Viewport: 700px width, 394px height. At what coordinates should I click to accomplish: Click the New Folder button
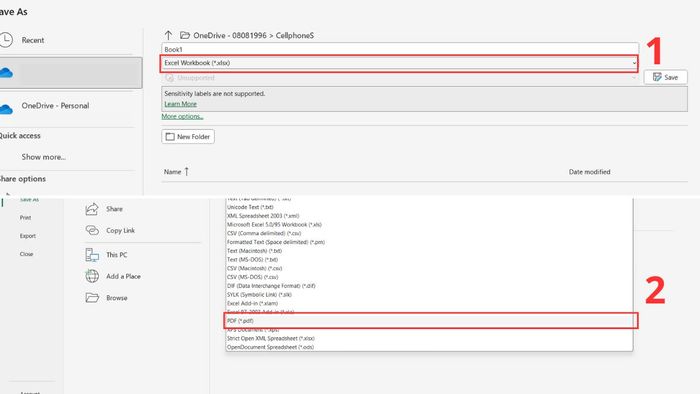click(188, 137)
